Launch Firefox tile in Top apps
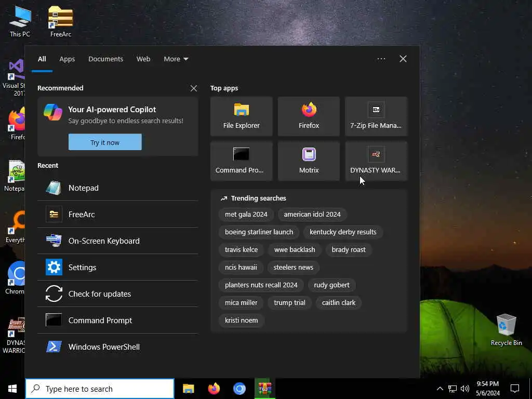 [x=309, y=116]
